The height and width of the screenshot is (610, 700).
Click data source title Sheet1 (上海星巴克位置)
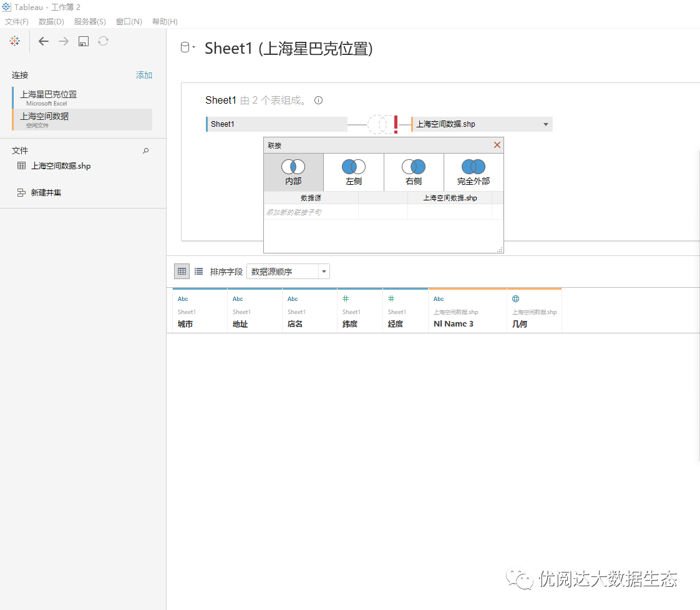point(288,48)
